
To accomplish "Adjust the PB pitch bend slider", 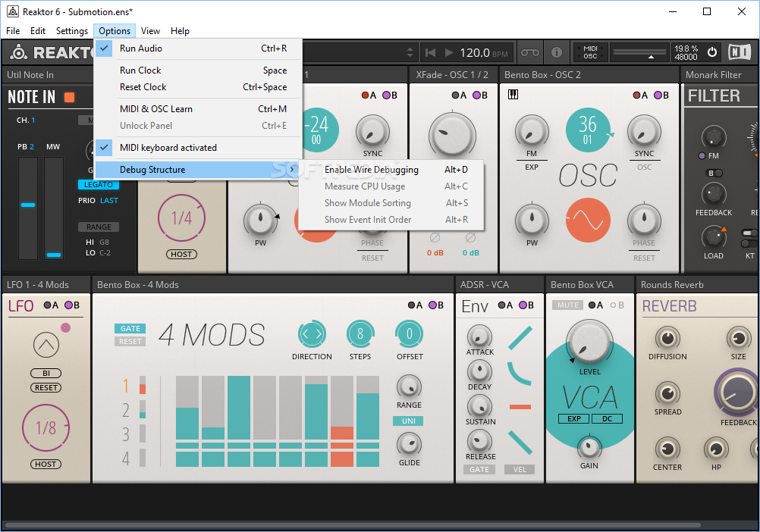I will pyautogui.click(x=28, y=208).
